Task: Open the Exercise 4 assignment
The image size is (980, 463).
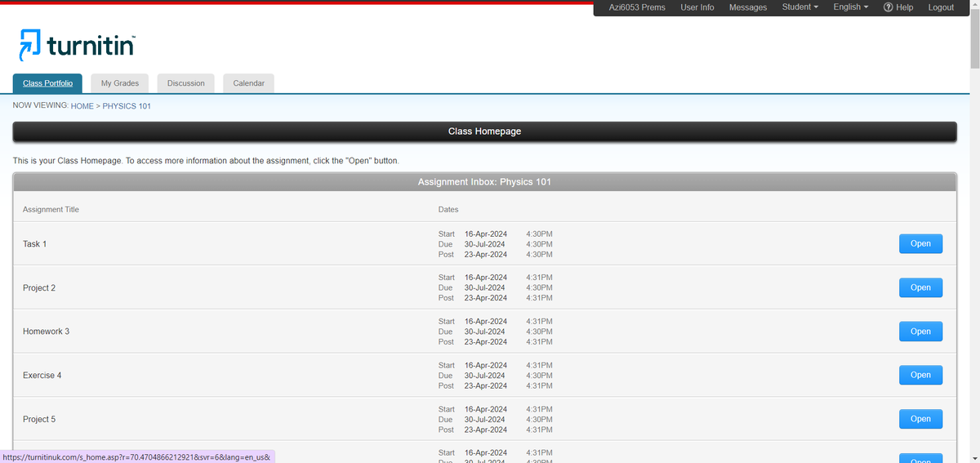Action: 920,375
